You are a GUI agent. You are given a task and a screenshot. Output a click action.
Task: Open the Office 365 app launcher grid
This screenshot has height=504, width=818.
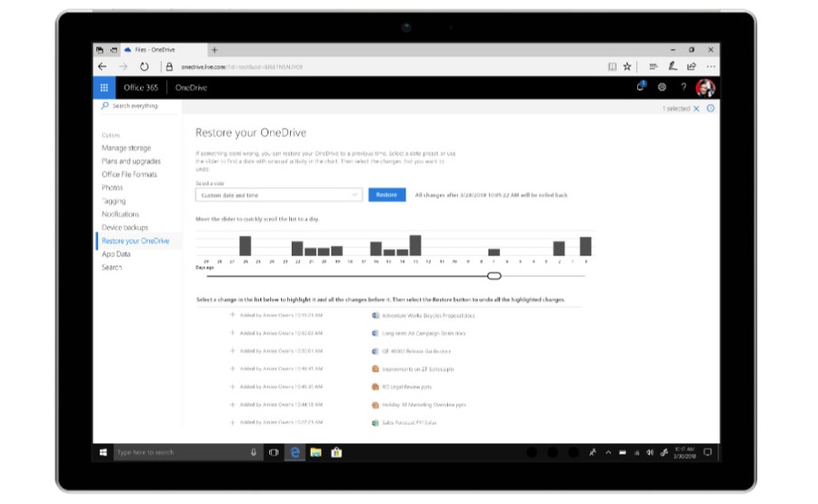tap(104, 87)
